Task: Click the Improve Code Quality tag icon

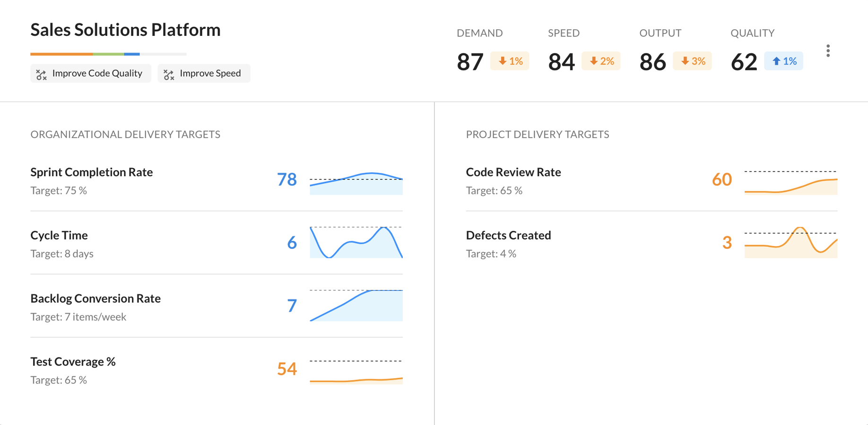Action: [x=42, y=74]
